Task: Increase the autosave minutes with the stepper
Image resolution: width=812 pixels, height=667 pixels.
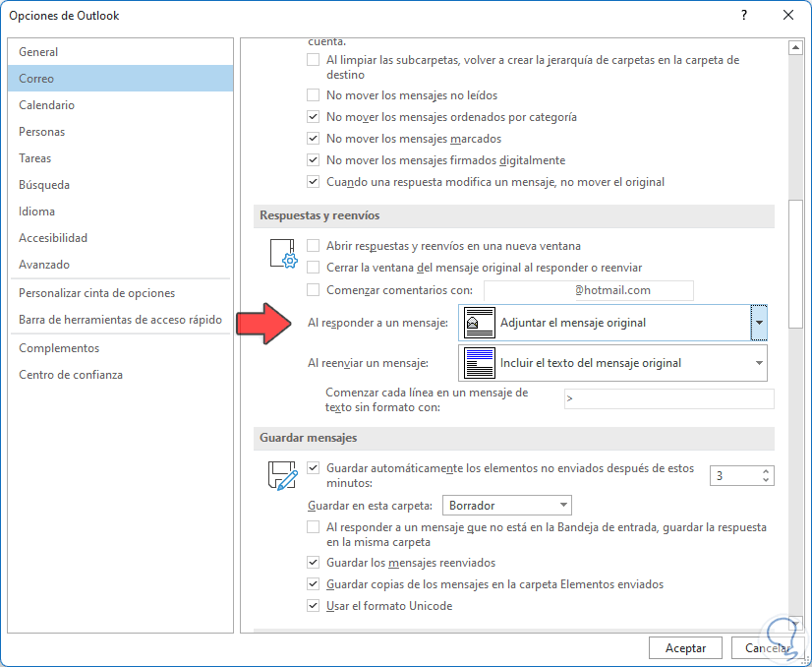Action: point(767,470)
